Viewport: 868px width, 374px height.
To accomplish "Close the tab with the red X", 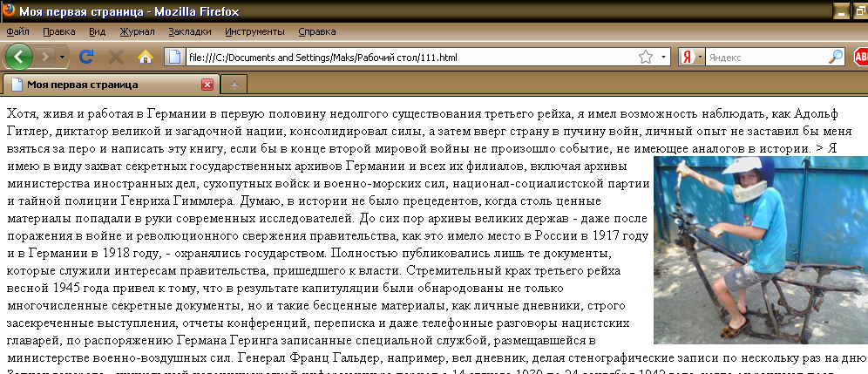I will coord(207,85).
